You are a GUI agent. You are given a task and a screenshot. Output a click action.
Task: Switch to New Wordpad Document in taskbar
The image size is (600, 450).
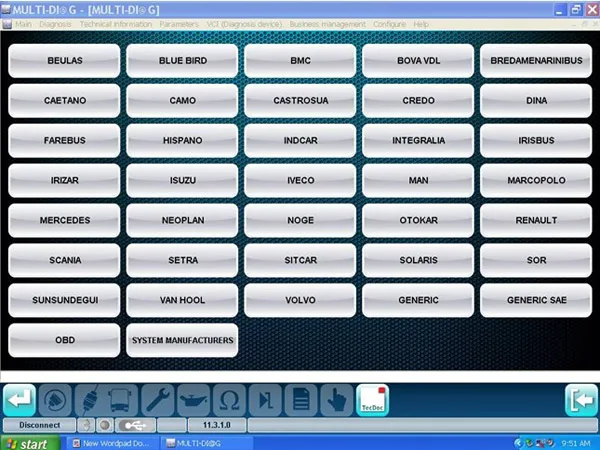point(111,443)
